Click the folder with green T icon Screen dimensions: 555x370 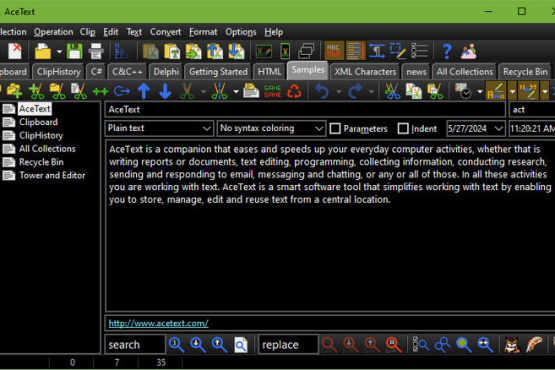[172, 51]
